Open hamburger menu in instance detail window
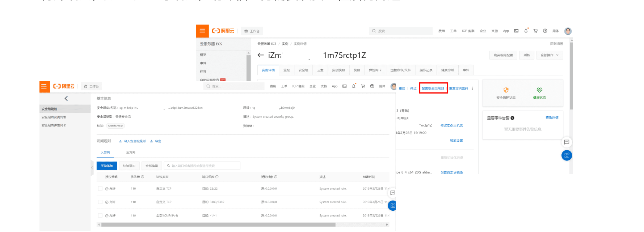 202,31
